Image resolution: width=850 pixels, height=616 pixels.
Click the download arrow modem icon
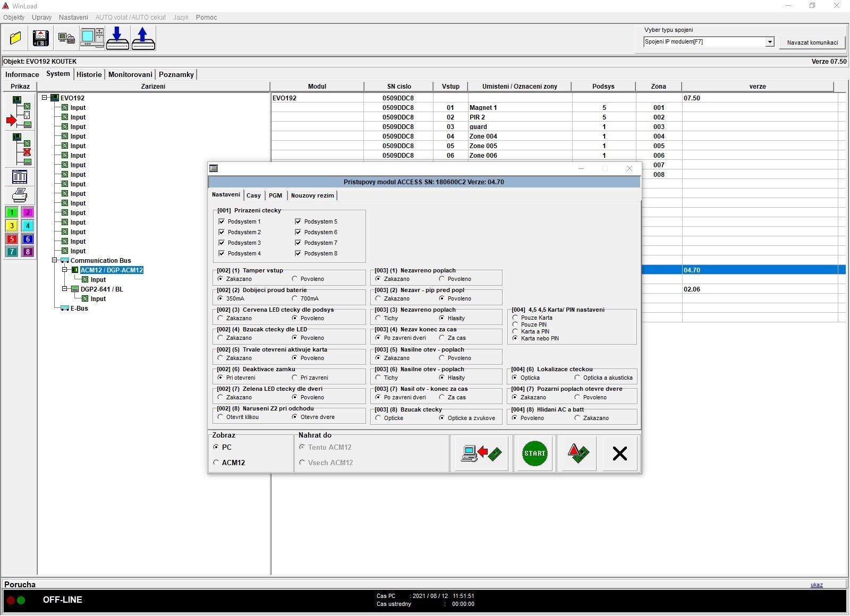(x=117, y=38)
